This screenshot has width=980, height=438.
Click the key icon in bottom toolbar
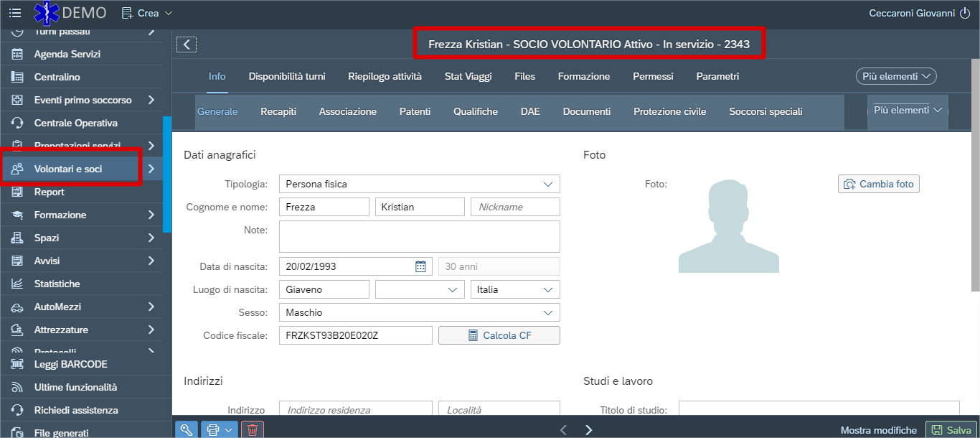186,429
